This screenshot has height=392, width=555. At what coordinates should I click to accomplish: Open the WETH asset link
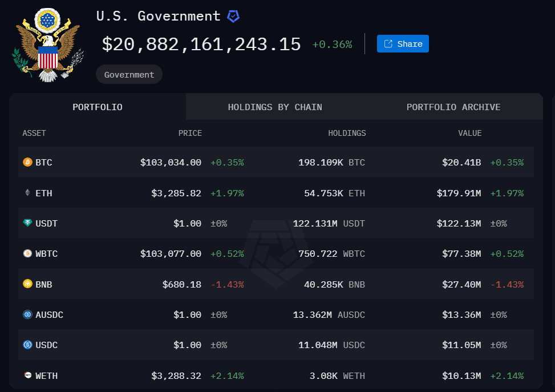pos(46,375)
